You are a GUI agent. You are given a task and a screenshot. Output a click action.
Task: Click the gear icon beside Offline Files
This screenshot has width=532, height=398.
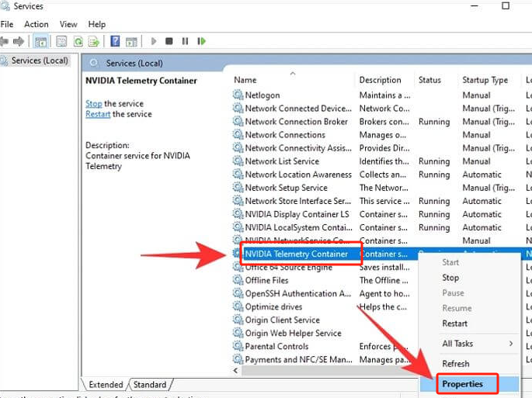tap(238, 280)
